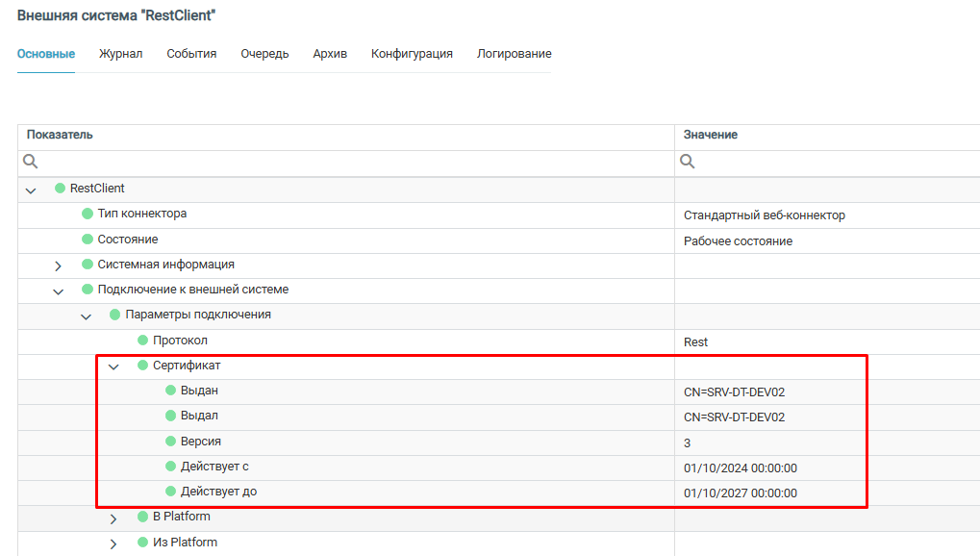This screenshot has height=556, width=980.
Task: Collapse Подключение к внешней системе node
Action: 59,291
